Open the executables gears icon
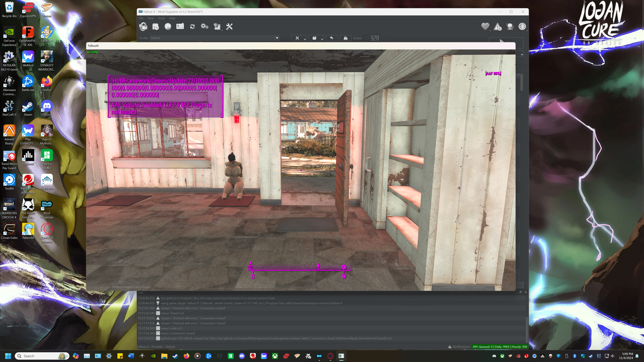 (205, 26)
